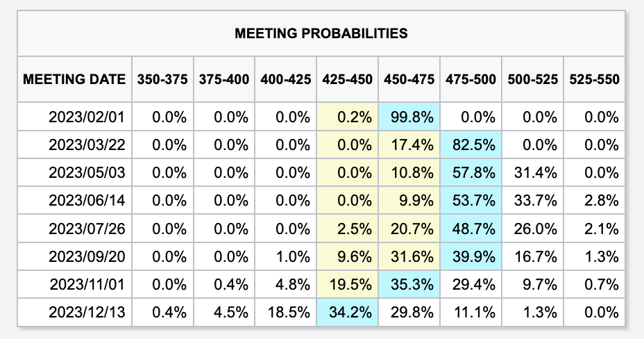644x339 pixels.
Task: Click the MEETING DATE column header
Action: pyautogui.click(x=74, y=79)
